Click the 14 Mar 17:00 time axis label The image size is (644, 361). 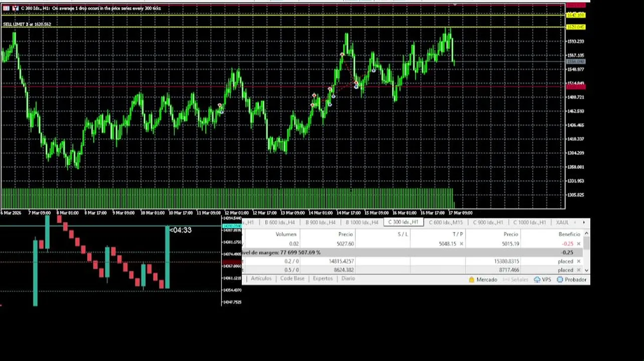tap(349, 213)
